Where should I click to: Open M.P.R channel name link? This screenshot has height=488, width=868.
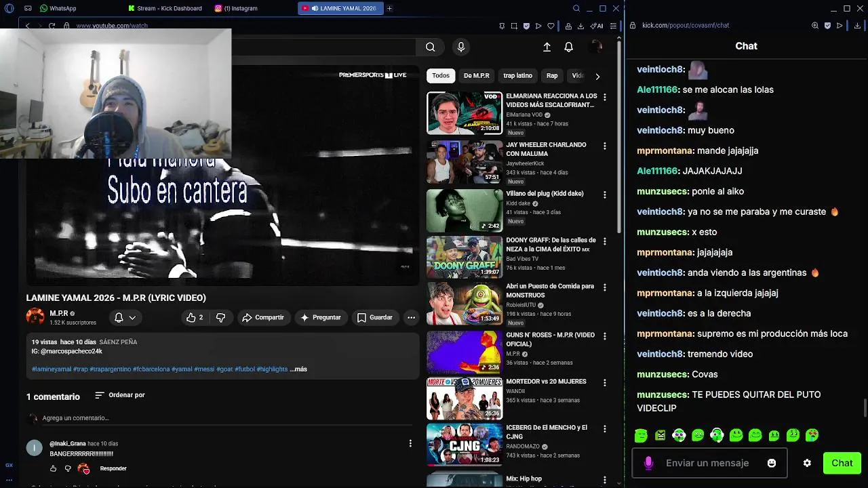[59, 314]
